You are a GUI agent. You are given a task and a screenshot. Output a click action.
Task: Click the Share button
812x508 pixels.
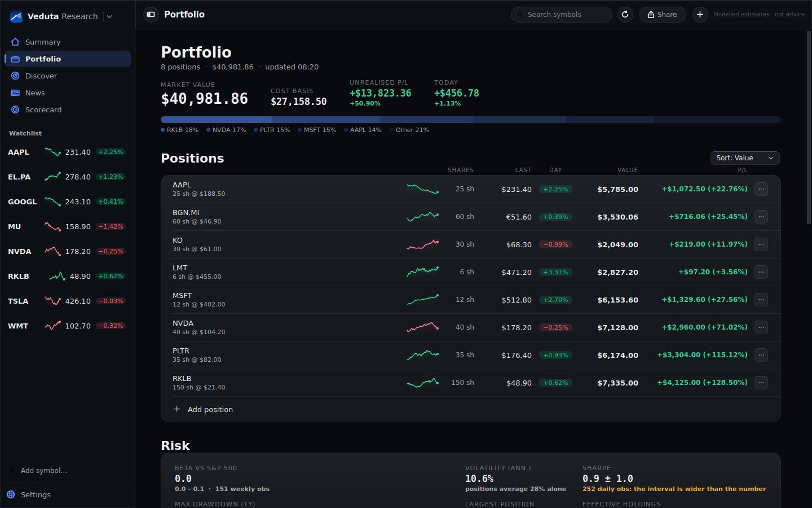point(663,15)
